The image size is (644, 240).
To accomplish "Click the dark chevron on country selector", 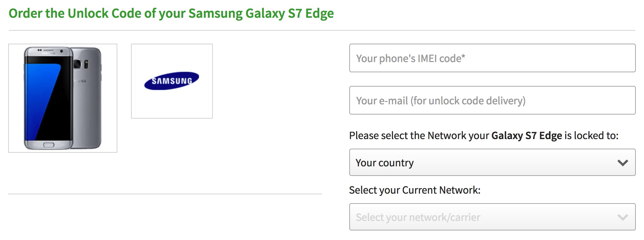I will pos(623,163).
